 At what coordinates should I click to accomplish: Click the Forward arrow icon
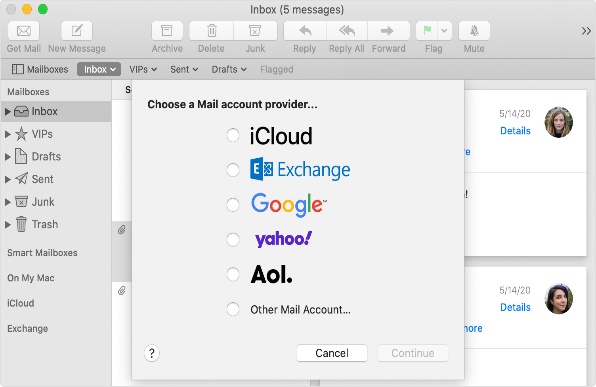tap(388, 31)
